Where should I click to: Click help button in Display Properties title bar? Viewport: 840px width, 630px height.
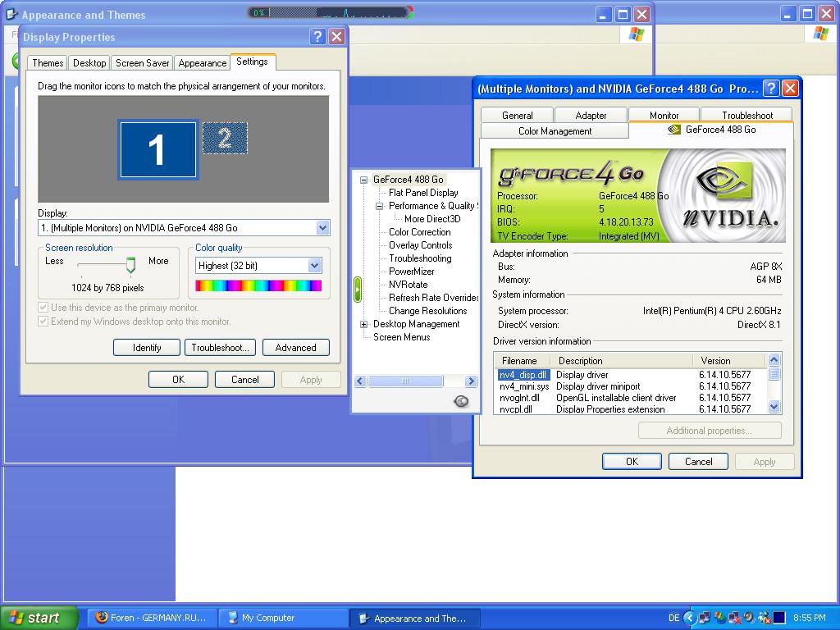pos(317,36)
